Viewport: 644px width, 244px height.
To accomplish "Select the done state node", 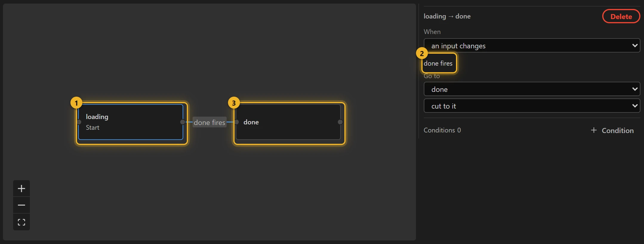I will (x=288, y=122).
